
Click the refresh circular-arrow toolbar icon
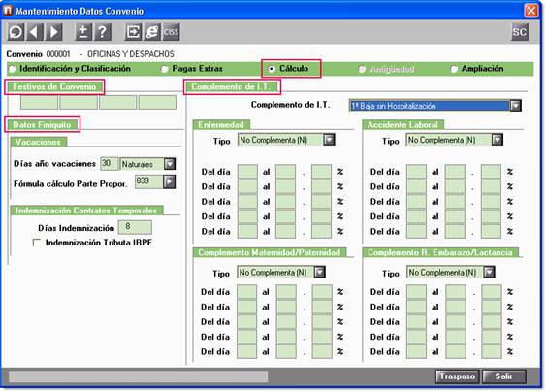tap(16, 32)
